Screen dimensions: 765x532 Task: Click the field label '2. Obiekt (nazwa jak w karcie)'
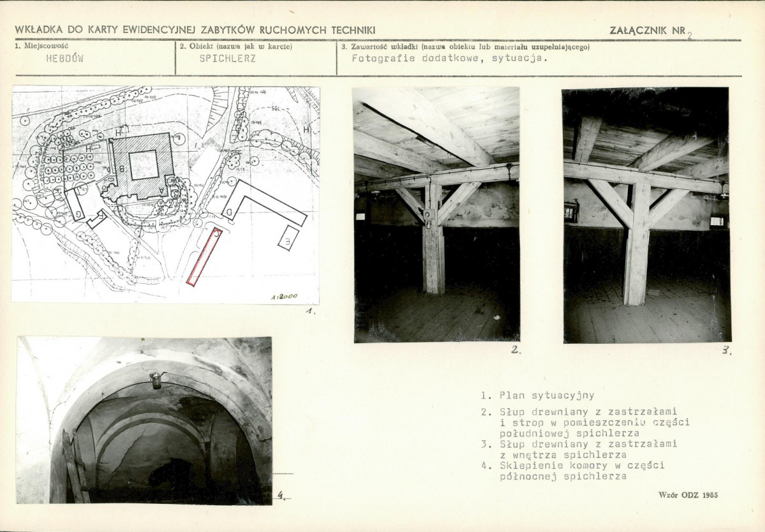pos(236,47)
